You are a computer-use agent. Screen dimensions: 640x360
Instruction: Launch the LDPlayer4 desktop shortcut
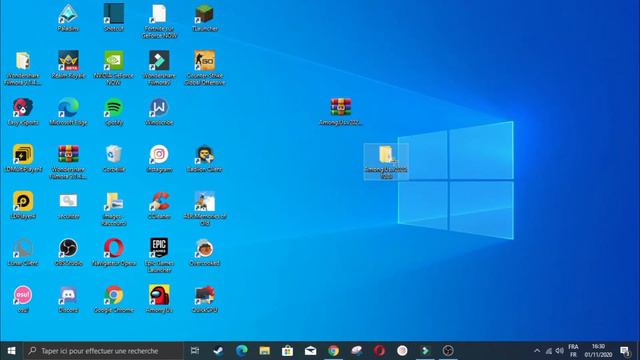click(x=23, y=205)
